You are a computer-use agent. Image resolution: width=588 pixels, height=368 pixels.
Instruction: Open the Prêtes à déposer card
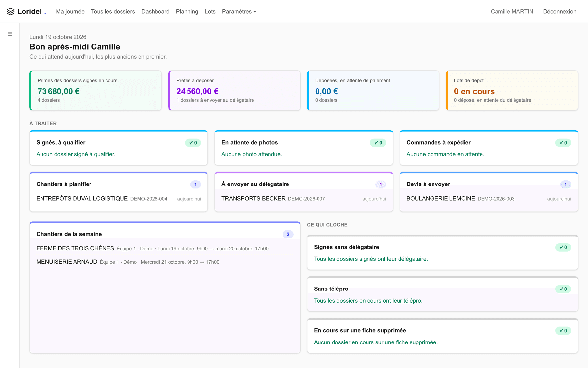235,90
